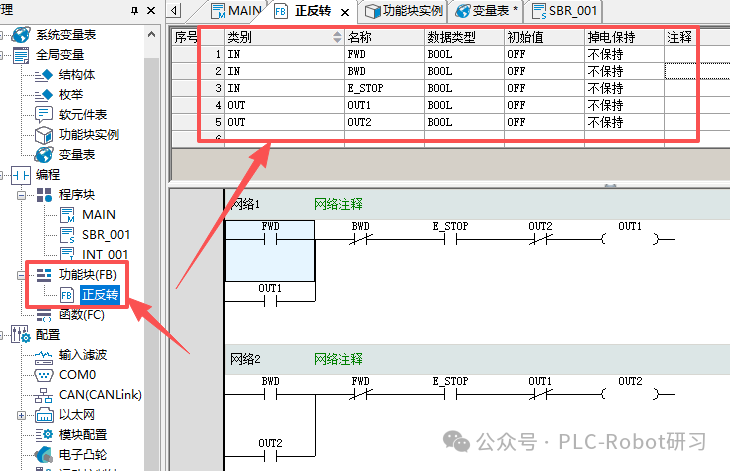The width and height of the screenshot is (730, 471).
Task: Select MAIN in the program tree
Action: coord(99,215)
